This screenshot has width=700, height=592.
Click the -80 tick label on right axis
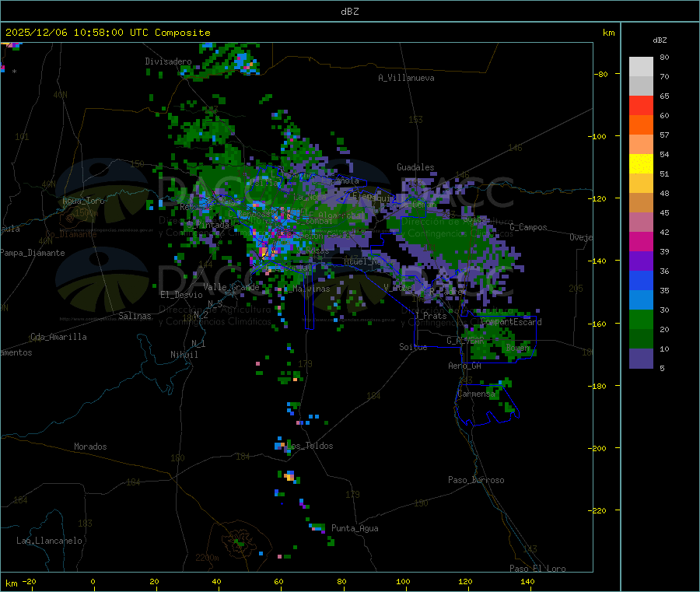(x=600, y=74)
